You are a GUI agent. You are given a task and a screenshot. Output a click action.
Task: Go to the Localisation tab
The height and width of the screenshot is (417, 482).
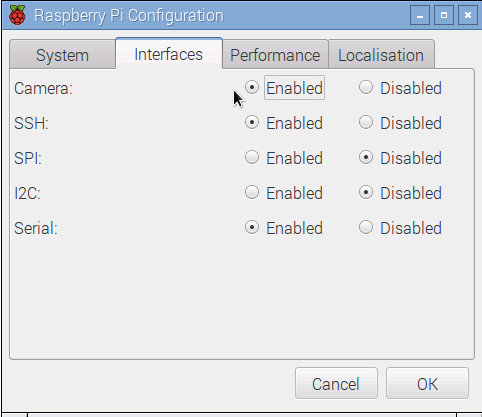[381, 55]
